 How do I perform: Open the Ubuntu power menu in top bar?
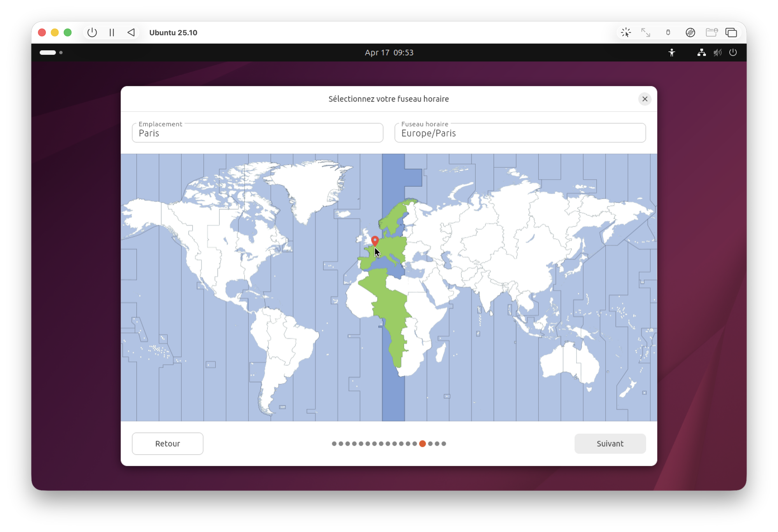pos(733,52)
